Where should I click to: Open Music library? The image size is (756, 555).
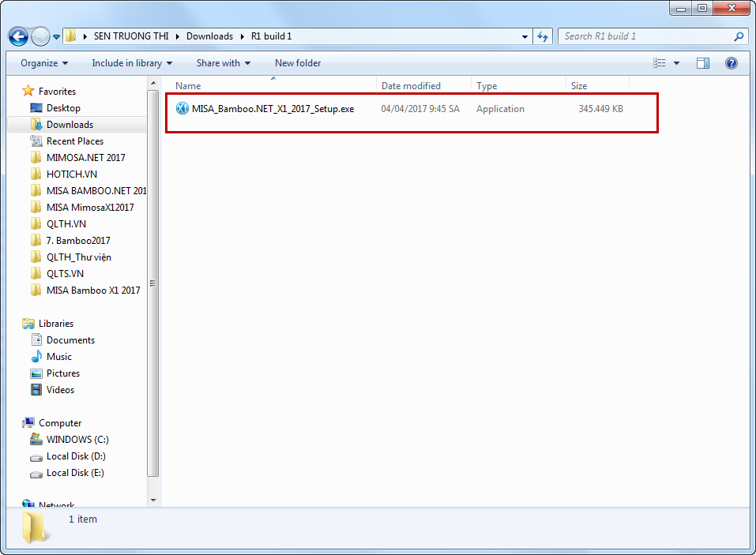(x=58, y=357)
